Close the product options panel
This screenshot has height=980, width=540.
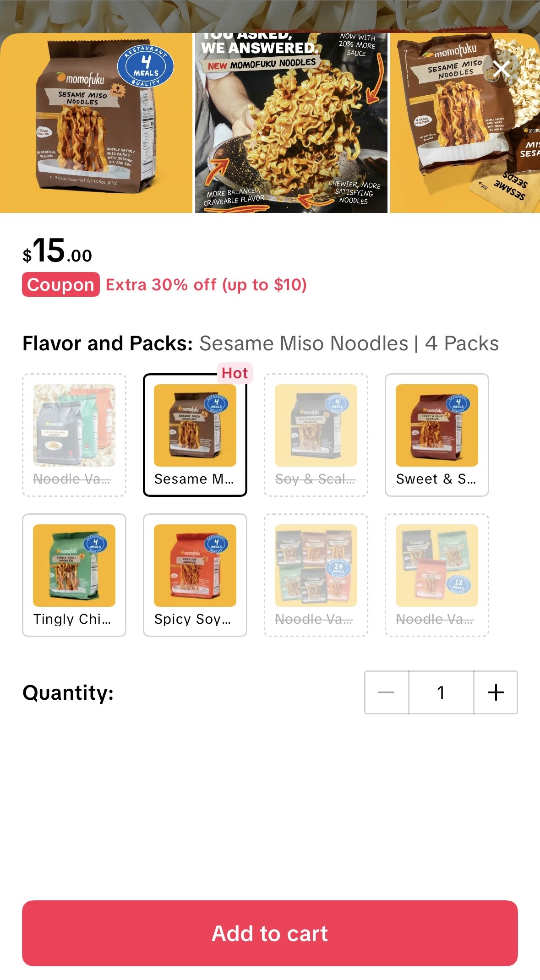pyautogui.click(x=502, y=69)
